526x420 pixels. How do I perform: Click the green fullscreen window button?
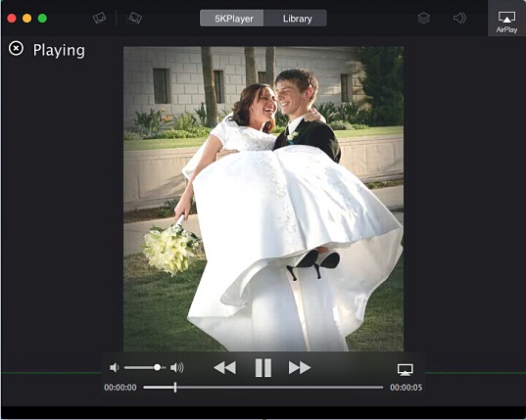42,18
